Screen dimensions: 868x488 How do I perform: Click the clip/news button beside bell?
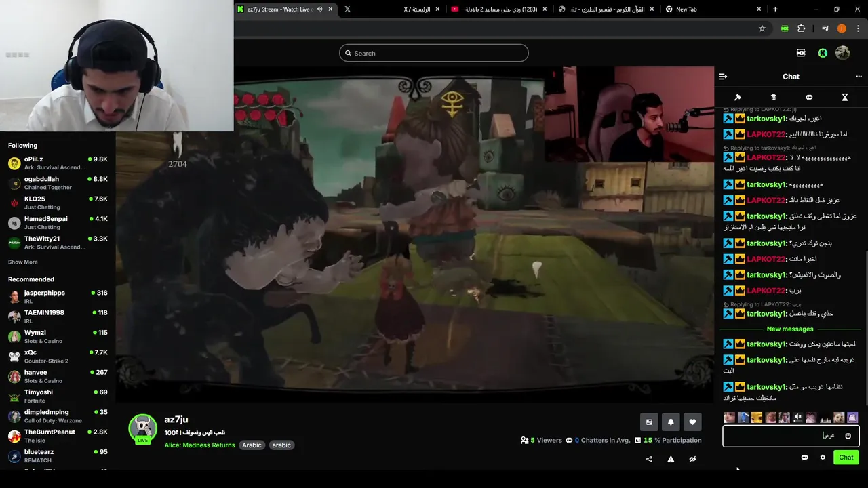click(649, 422)
